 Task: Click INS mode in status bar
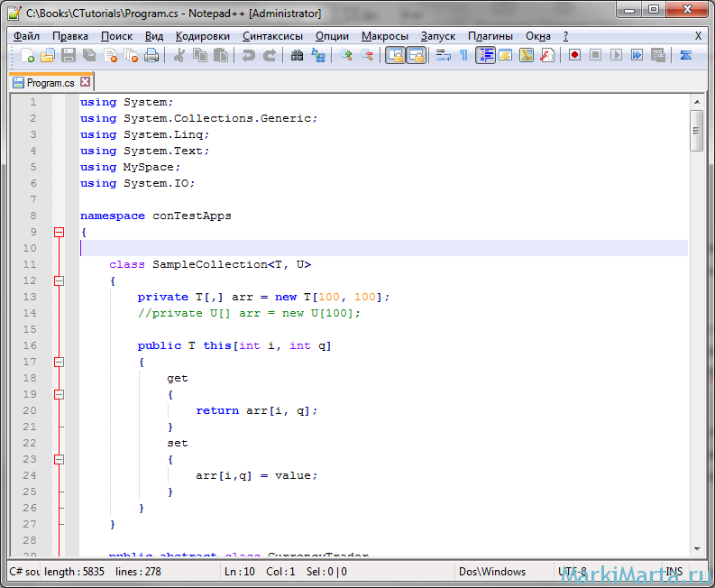click(674, 572)
